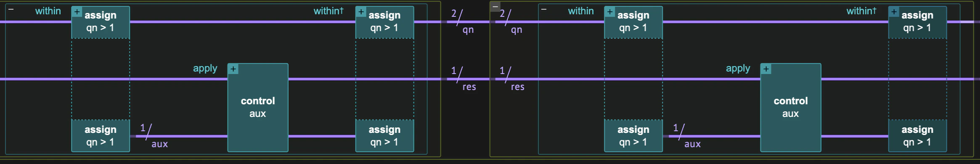Expand the second circuit's control aux plus icon
This screenshot has width=980, height=164.
(x=766, y=69)
